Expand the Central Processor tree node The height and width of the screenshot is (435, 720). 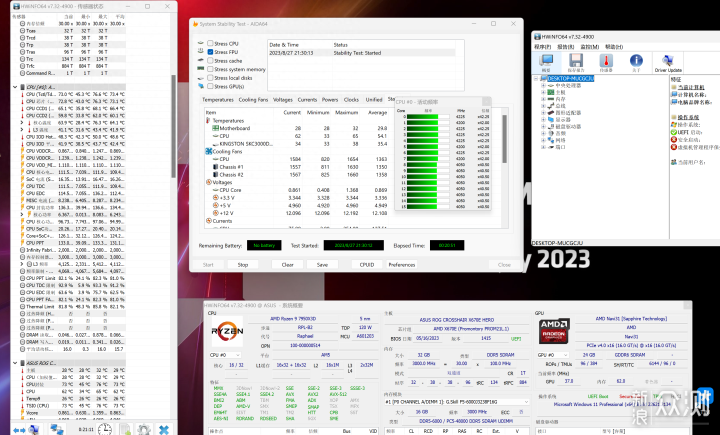pos(543,85)
